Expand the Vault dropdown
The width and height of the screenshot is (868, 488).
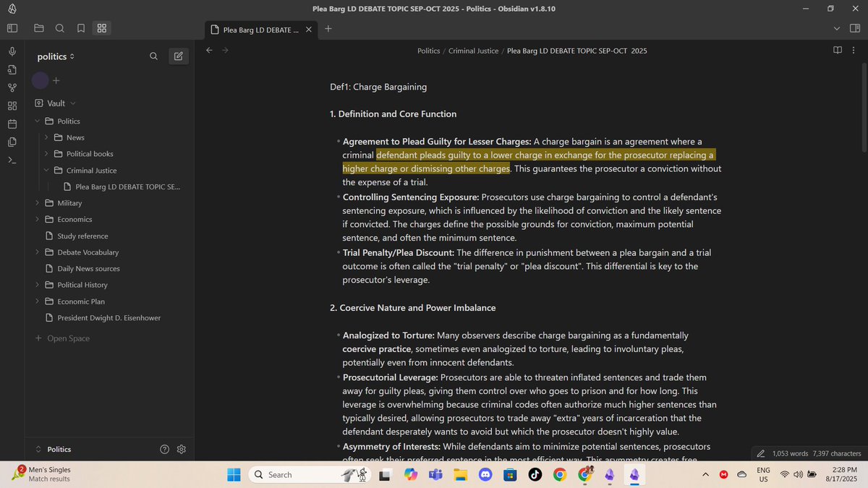(56, 103)
